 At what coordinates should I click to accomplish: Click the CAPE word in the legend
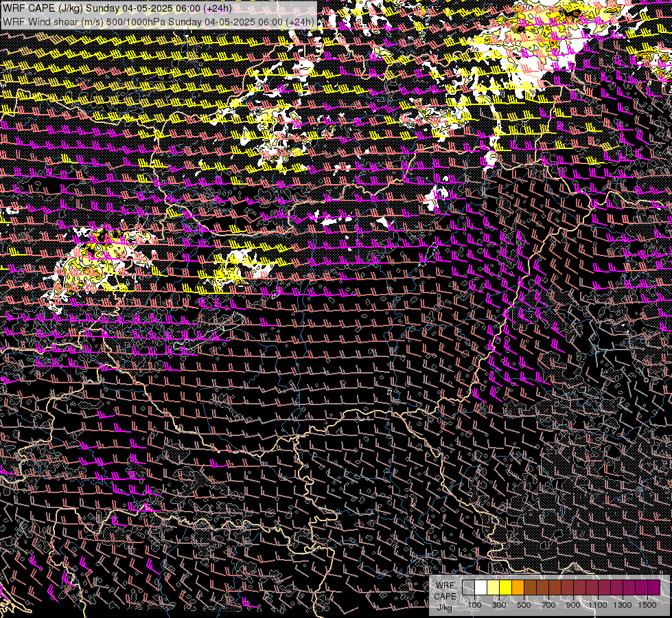(445, 596)
